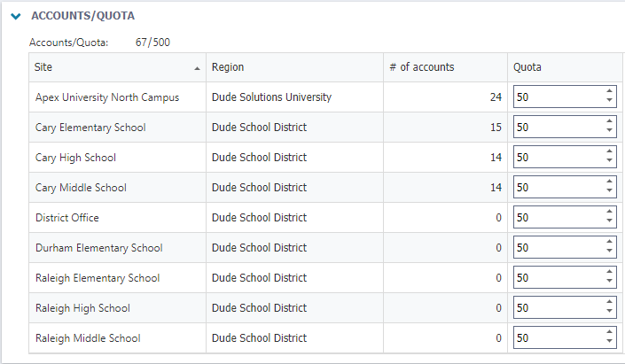Increase quota for Durham Elementary School
This screenshot has width=625, height=364.
point(609,243)
